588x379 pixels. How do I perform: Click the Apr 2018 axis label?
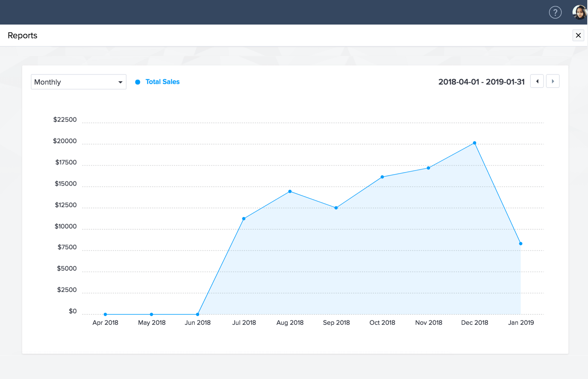pos(105,323)
